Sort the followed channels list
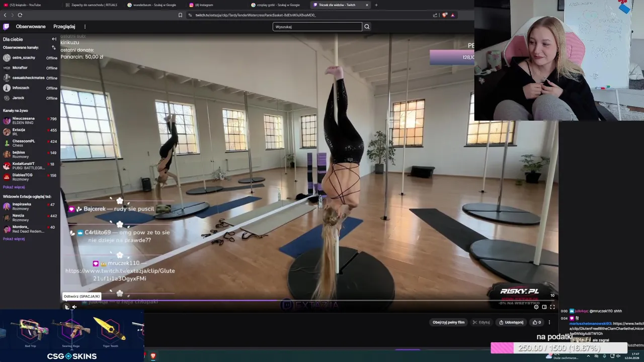The image size is (644, 362). 54,48
